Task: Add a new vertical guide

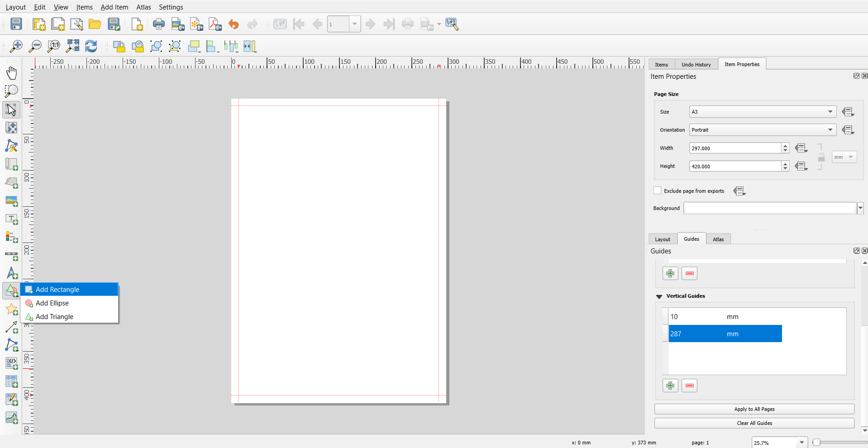Action: (670, 386)
